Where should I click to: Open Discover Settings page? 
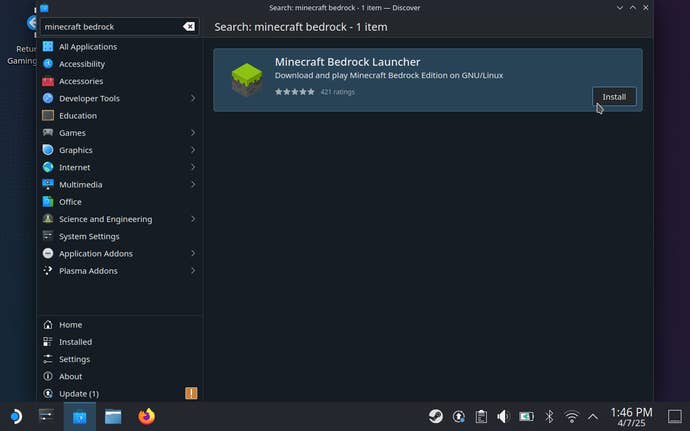(120, 359)
